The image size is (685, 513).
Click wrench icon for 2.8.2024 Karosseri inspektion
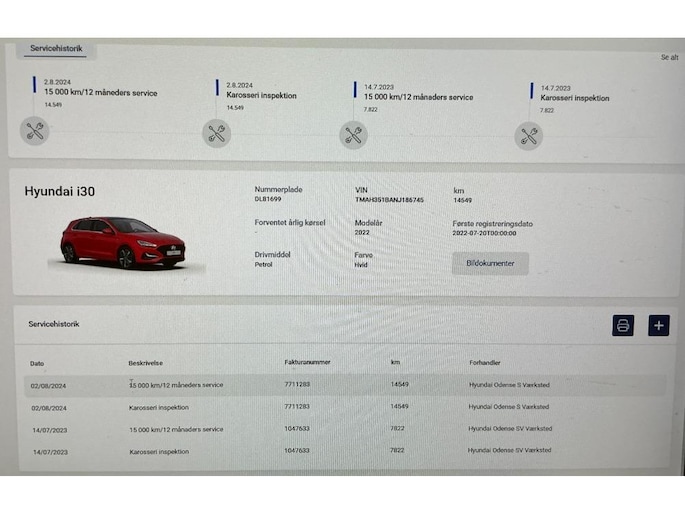(x=217, y=133)
